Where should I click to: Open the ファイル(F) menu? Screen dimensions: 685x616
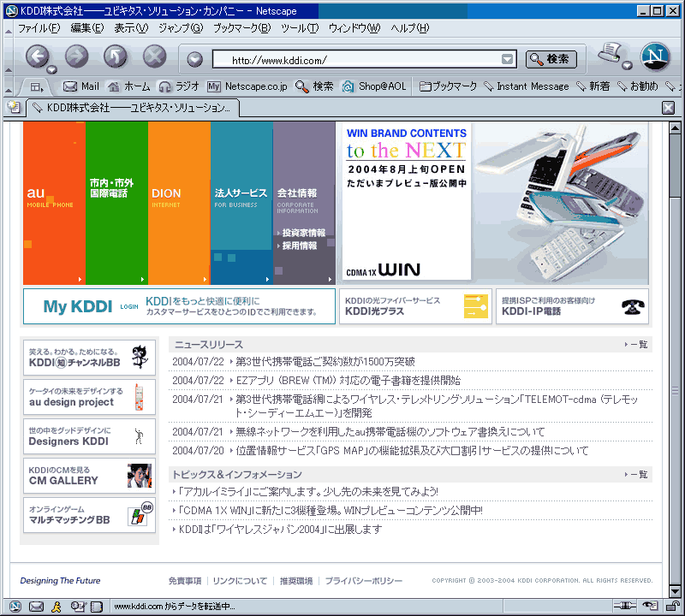[39, 28]
